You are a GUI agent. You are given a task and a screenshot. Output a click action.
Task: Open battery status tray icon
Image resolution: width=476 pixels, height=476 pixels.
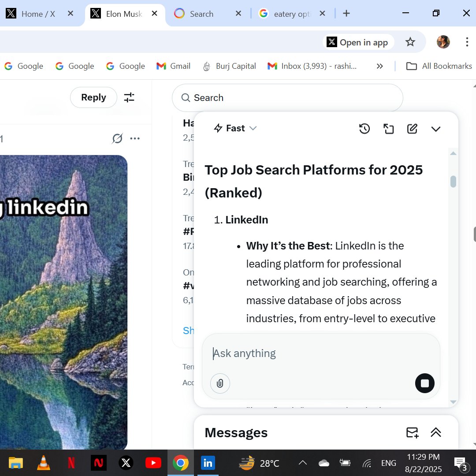click(345, 463)
